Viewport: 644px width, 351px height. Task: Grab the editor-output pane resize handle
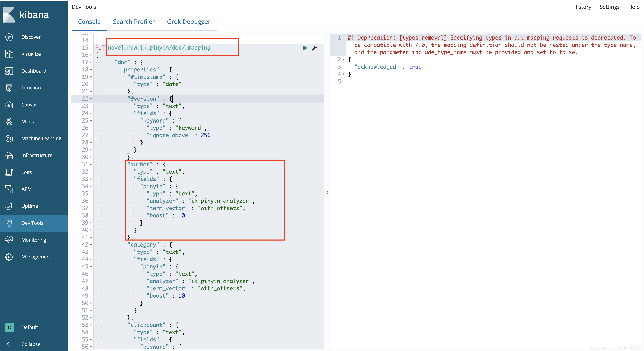[x=327, y=192]
